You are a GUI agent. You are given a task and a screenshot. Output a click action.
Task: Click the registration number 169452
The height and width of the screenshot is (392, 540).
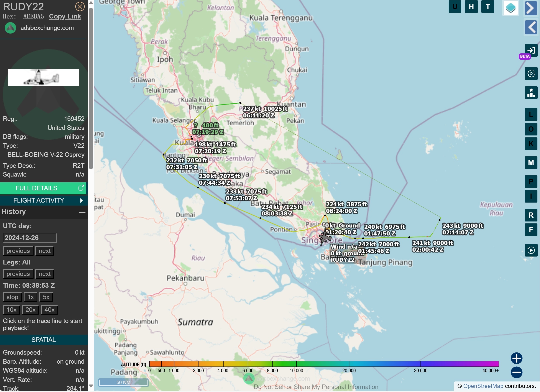click(x=74, y=119)
